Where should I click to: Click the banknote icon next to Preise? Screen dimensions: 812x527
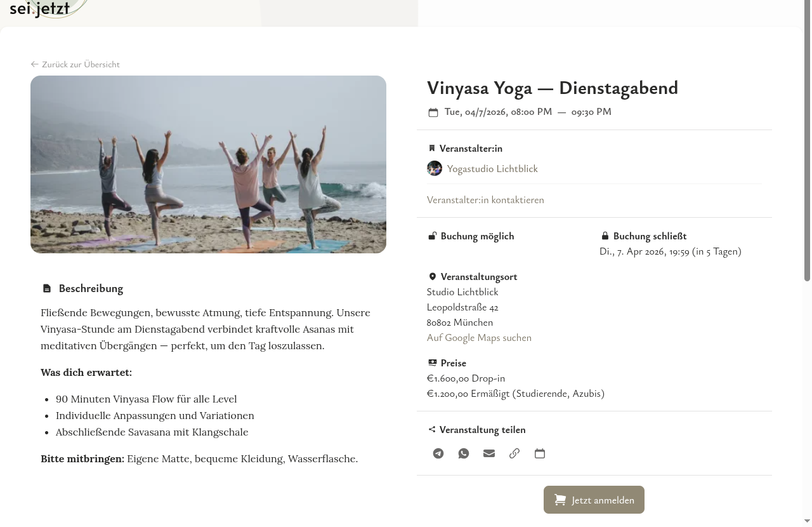(x=432, y=363)
